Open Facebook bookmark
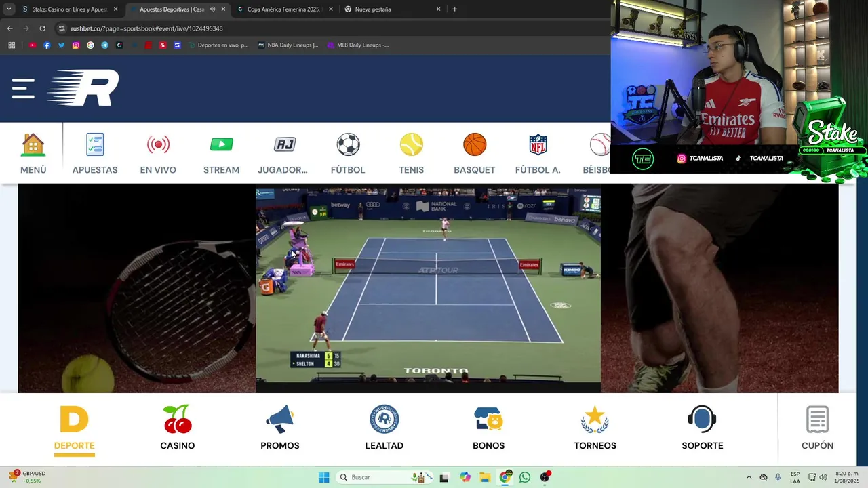 tap(47, 45)
